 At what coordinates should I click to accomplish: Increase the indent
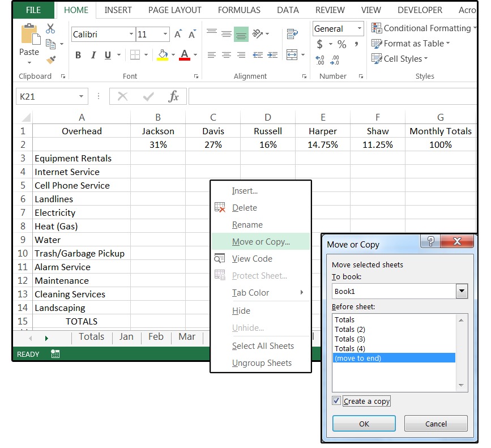tap(272, 55)
